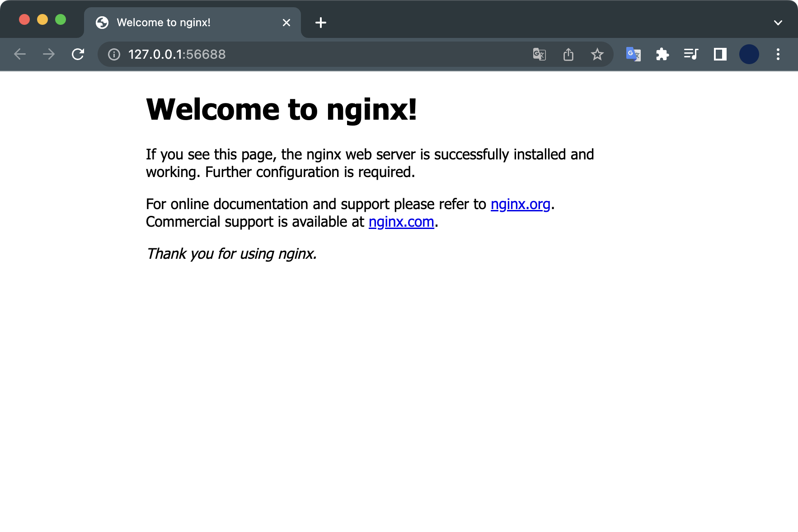This screenshot has width=798, height=532.
Task: Reload the current page
Action: click(78, 54)
